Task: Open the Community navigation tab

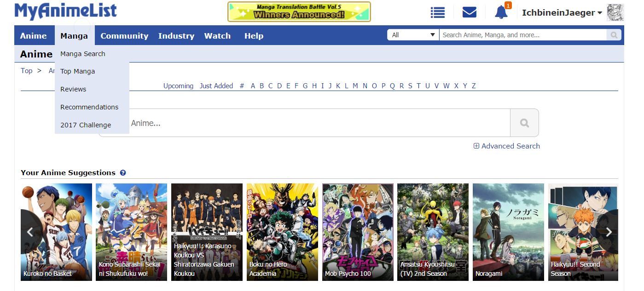Action: (x=124, y=36)
